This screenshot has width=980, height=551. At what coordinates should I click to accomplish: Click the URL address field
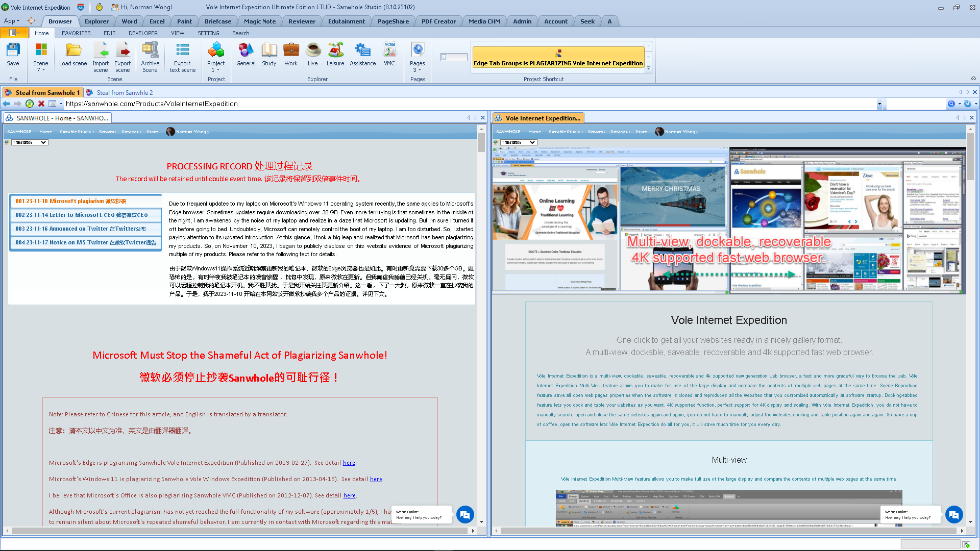tap(470, 104)
